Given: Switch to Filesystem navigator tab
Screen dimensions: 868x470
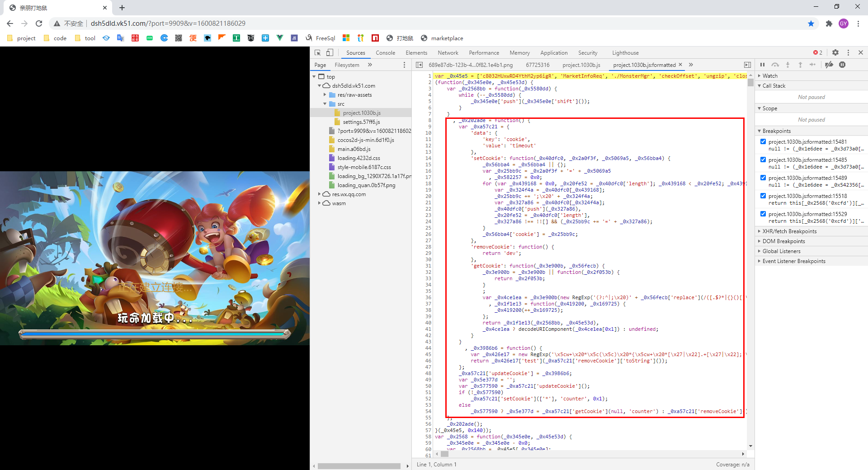Looking at the screenshot, I should pos(347,65).
